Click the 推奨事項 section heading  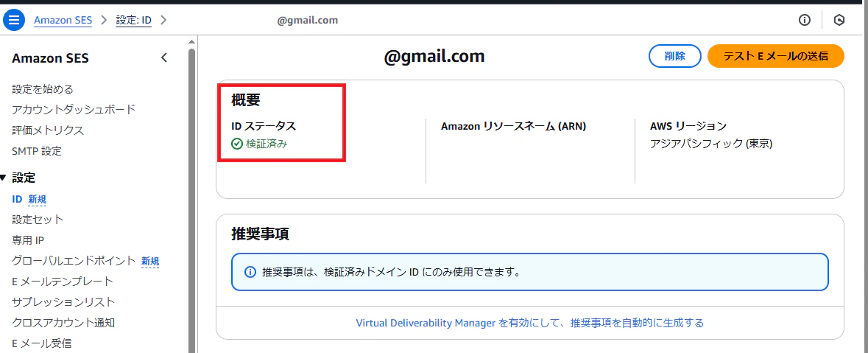pyautogui.click(x=260, y=234)
